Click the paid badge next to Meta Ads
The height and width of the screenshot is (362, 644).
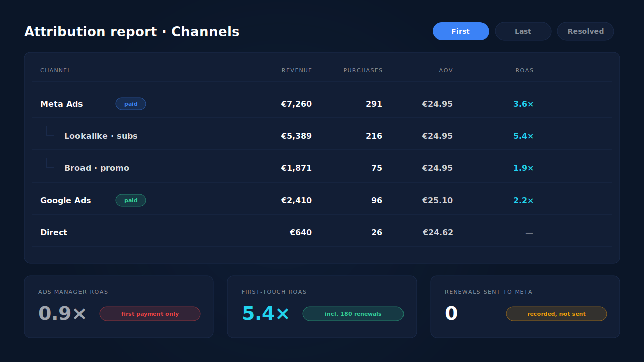[131, 104]
